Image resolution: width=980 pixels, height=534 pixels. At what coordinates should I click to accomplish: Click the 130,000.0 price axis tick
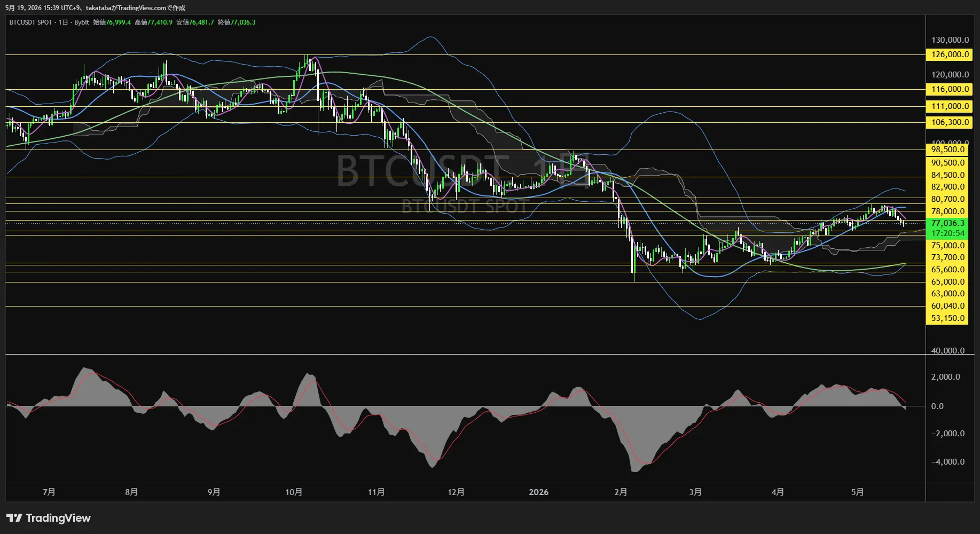tap(950, 40)
